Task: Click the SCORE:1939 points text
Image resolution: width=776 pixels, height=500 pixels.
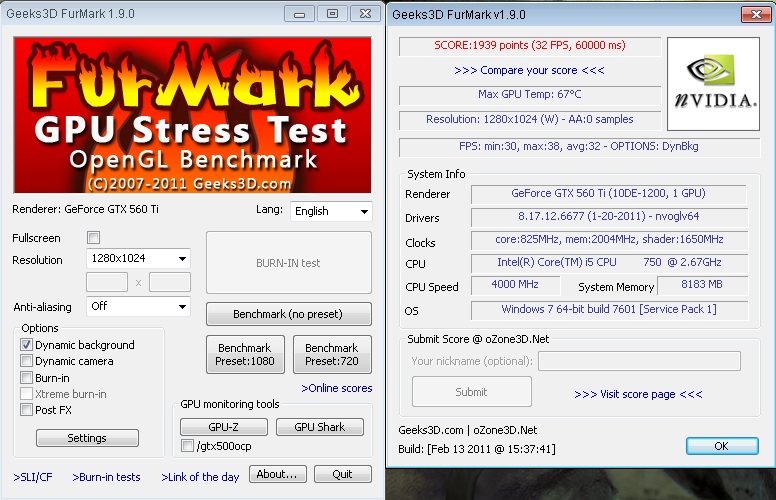Action: [x=530, y=46]
